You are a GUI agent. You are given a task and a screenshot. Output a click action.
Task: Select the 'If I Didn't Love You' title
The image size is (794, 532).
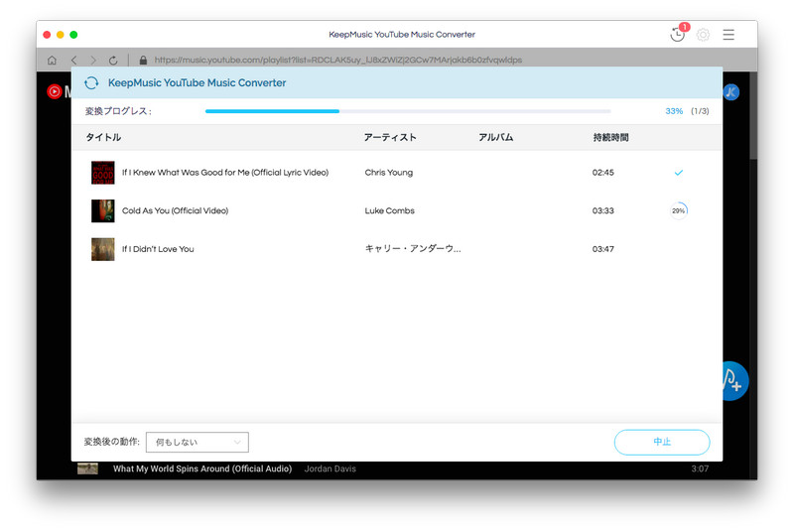pyautogui.click(x=158, y=249)
